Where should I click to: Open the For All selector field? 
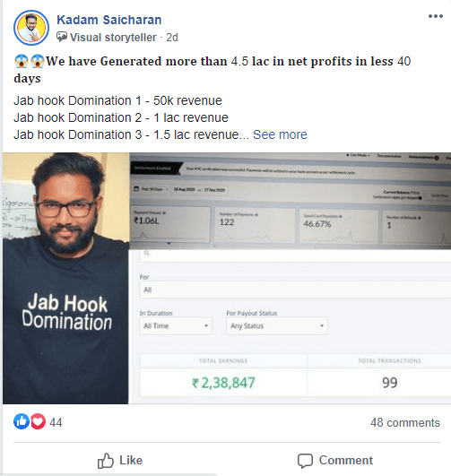pos(295,290)
